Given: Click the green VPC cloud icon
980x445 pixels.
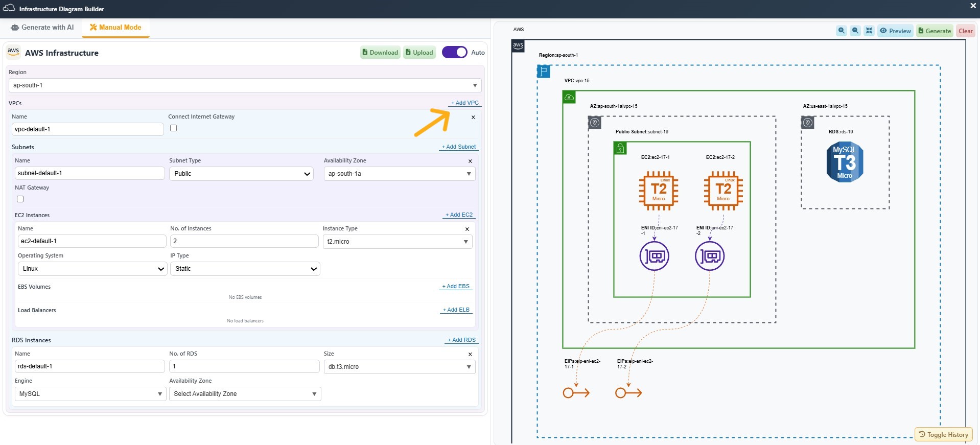Looking at the screenshot, I should coord(569,97).
